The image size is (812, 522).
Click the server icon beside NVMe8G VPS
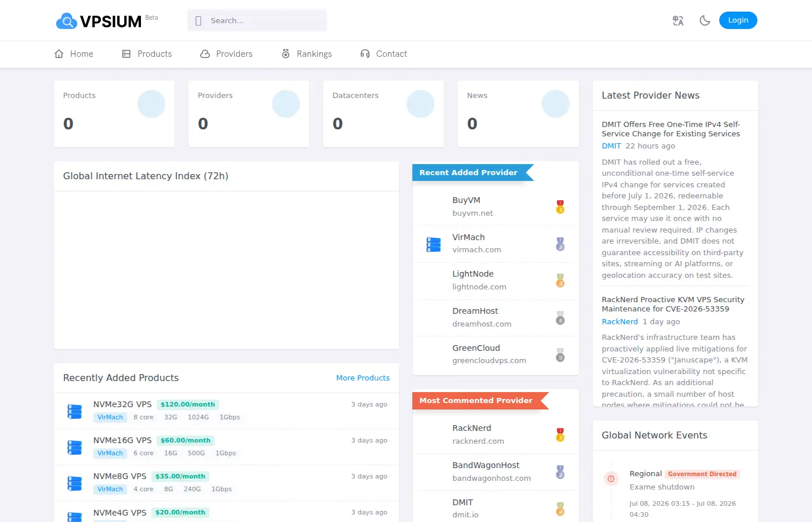click(75, 483)
